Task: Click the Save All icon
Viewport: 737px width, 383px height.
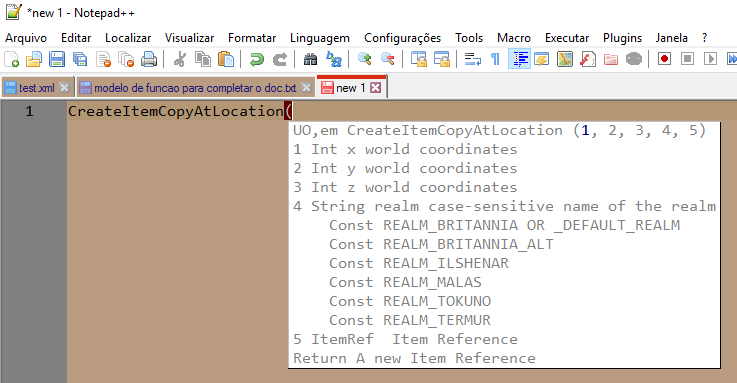Action: coord(80,59)
